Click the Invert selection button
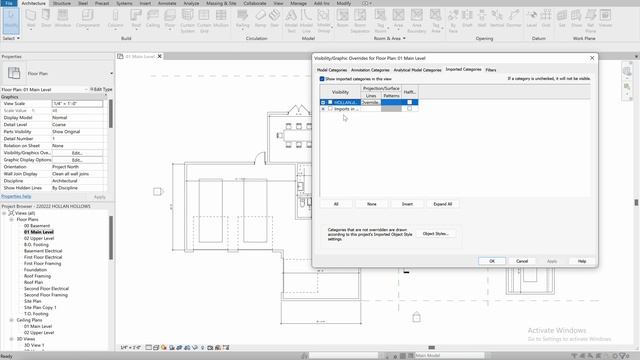This screenshot has height=360, width=640. coord(407,204)
